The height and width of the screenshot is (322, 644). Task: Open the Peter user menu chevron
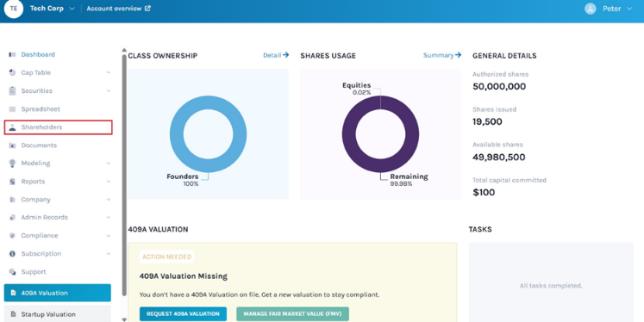[x=629, y=9]
